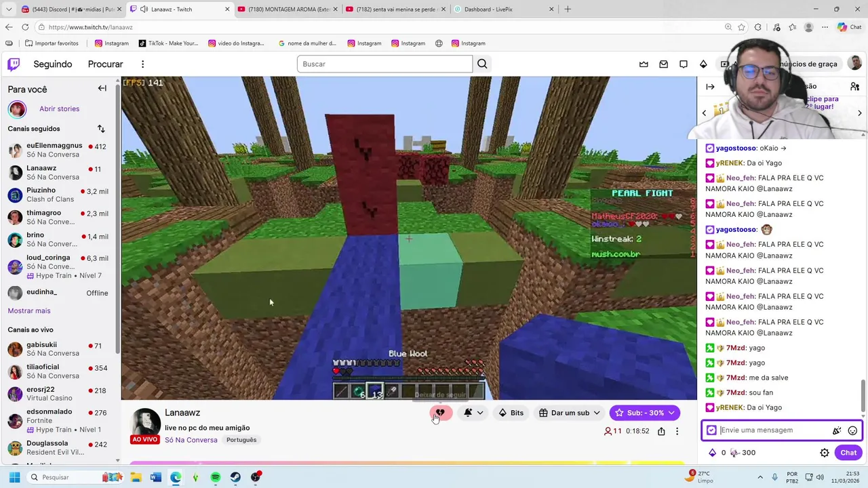This screenshot has height=488, width=868.
Task: Open the Importar favoritos bookmark
Action: (52, 43)
